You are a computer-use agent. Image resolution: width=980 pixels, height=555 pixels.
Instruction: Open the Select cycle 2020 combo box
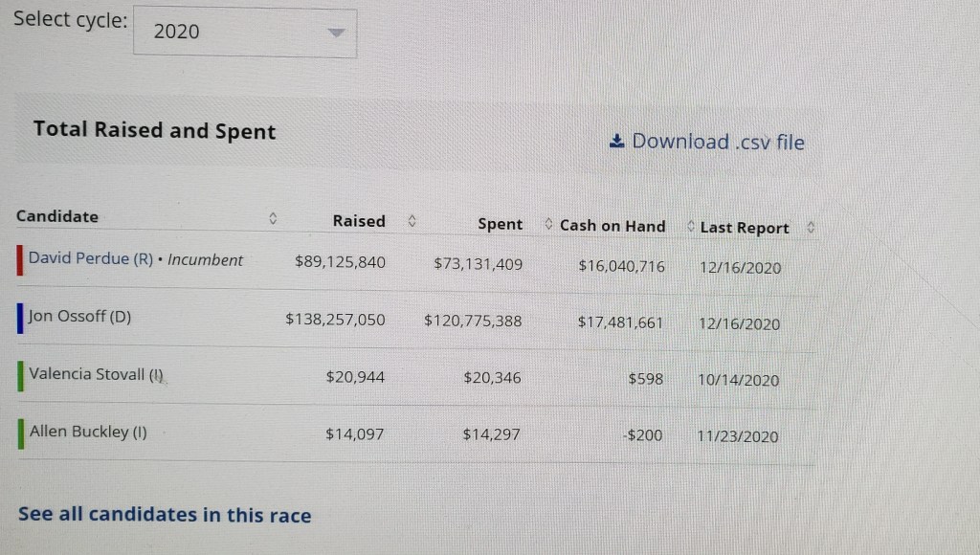[244, 33]
